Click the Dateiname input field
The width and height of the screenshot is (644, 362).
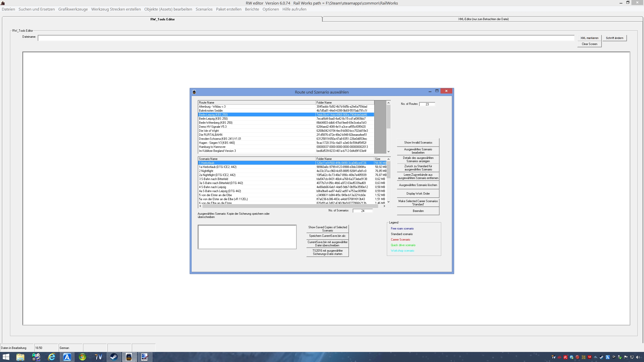click(x=306, y=38)
